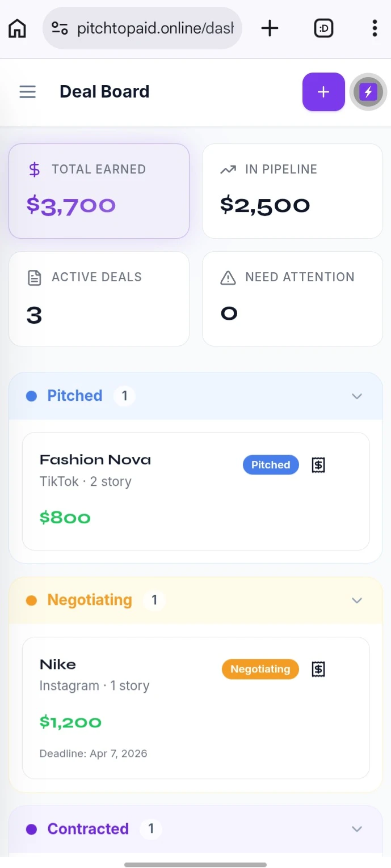Tap the site info icon in address bar
The image size is (391, 868).
pyautogui.click(x=60, y=28)
